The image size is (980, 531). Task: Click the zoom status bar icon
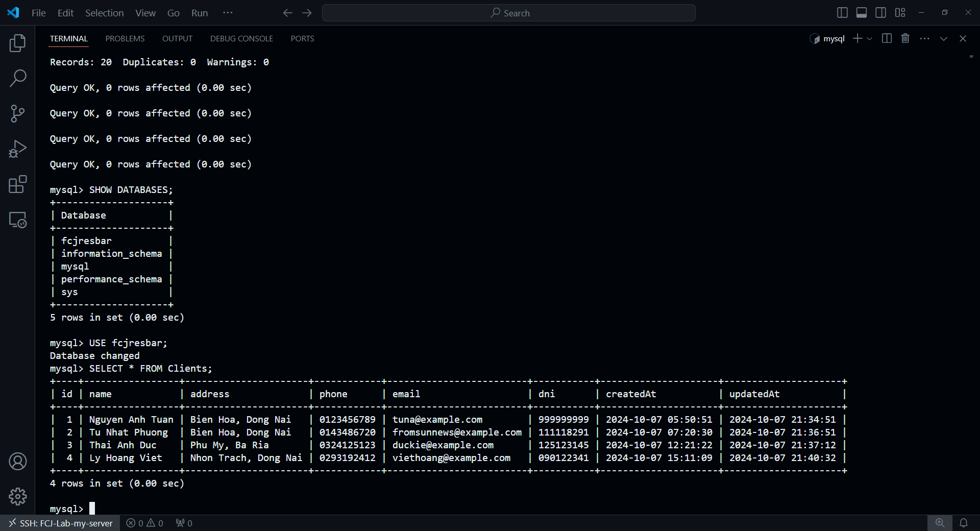point(940,523)
